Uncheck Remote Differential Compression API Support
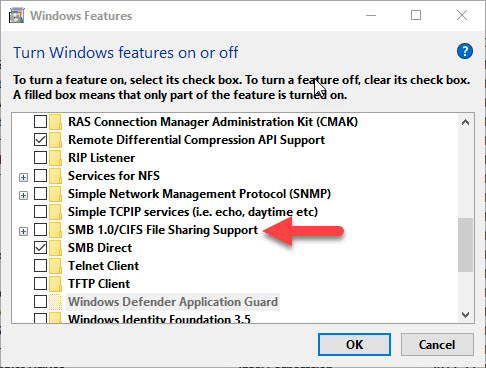This screenshot has width=486, height=368. pos(40,140)
